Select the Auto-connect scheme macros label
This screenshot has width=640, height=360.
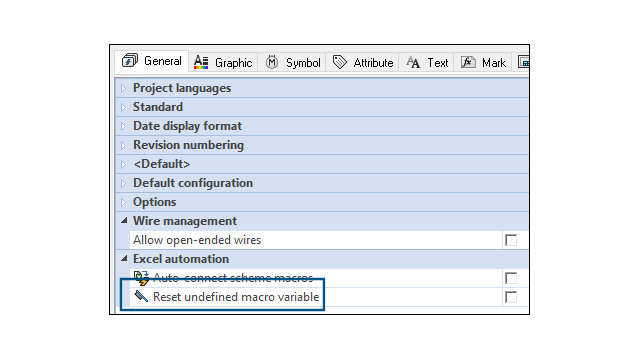(233, 278)
